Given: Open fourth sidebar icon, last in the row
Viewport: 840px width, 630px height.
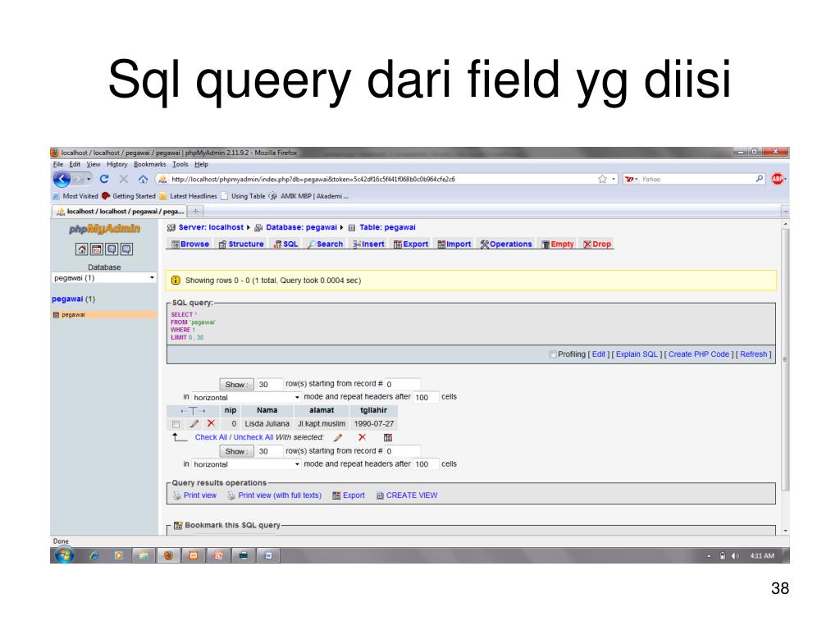Looking at the screenshot, I should pos(127,249).
